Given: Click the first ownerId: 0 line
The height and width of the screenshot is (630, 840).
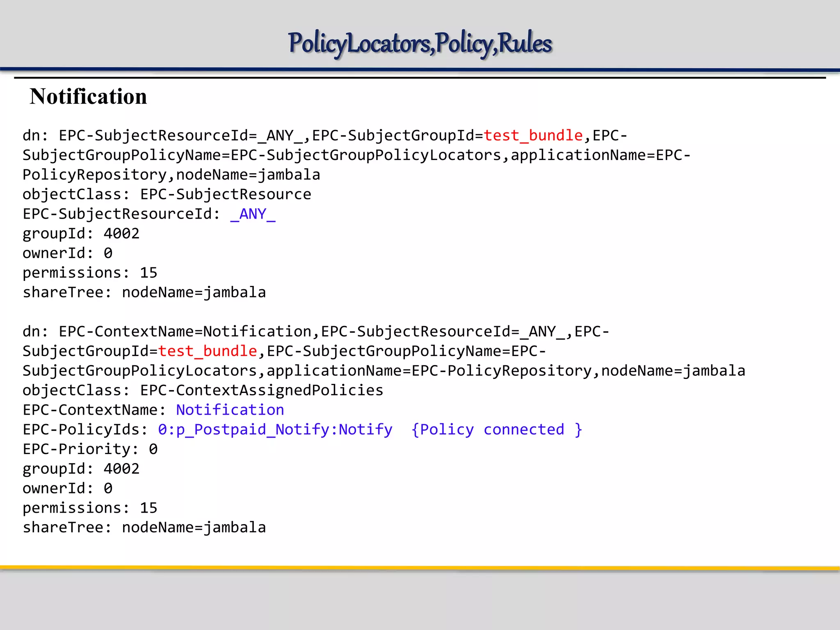Looking at the screenshot, I should (x=68, y=253).
